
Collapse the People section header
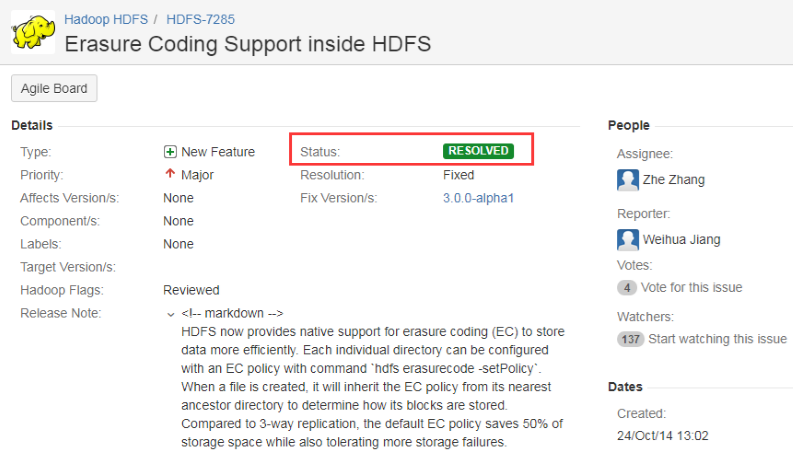(628, 125)
